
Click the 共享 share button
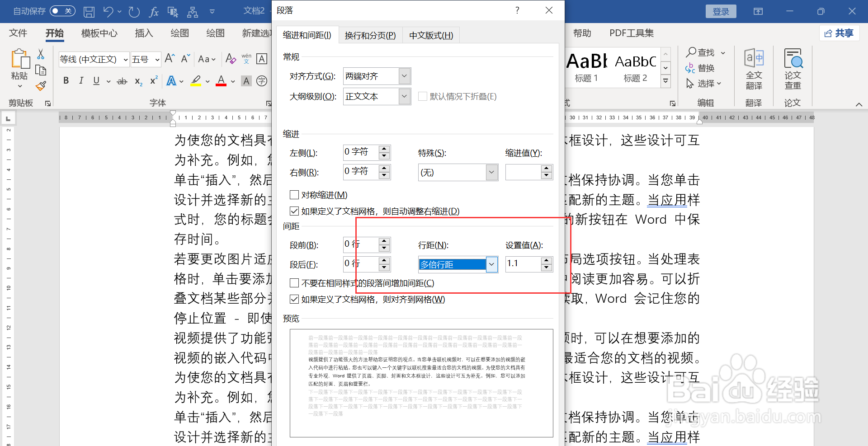pos(839,33)
